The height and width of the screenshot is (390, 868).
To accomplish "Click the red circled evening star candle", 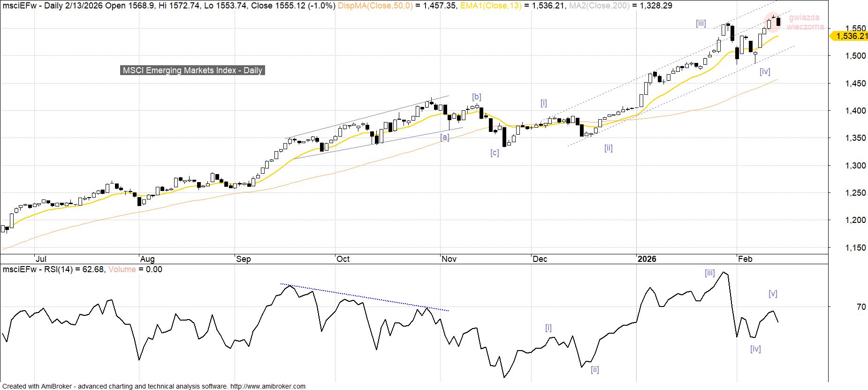I will 773,21.
